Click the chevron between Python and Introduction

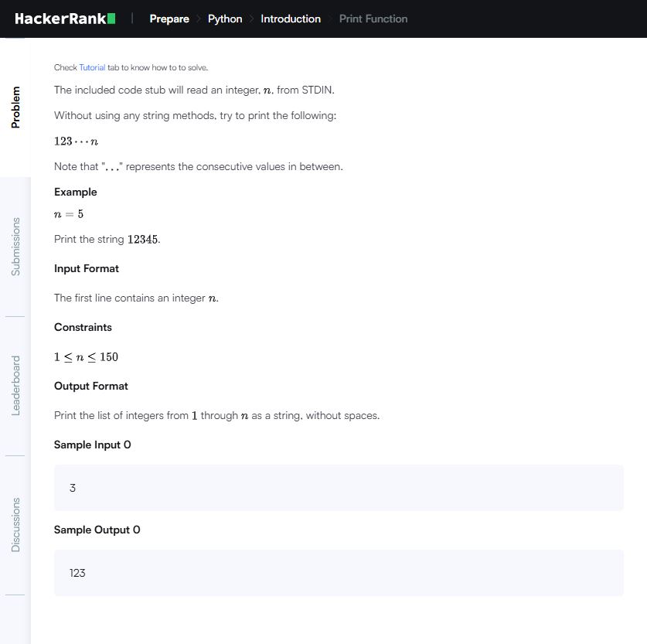click(x=251, y=19)
